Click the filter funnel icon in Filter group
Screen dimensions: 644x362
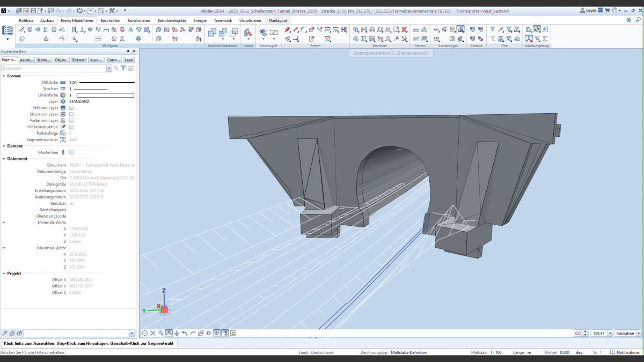tap(492, 30)
